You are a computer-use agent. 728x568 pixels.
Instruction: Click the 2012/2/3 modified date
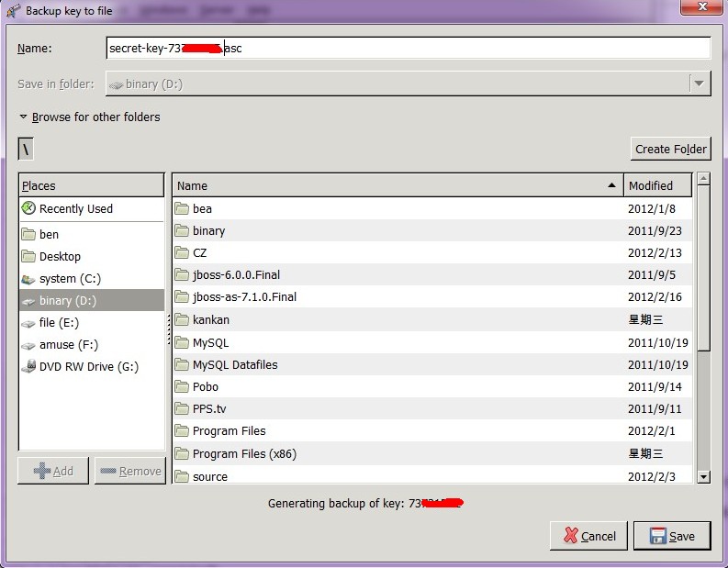click(652, 476)
